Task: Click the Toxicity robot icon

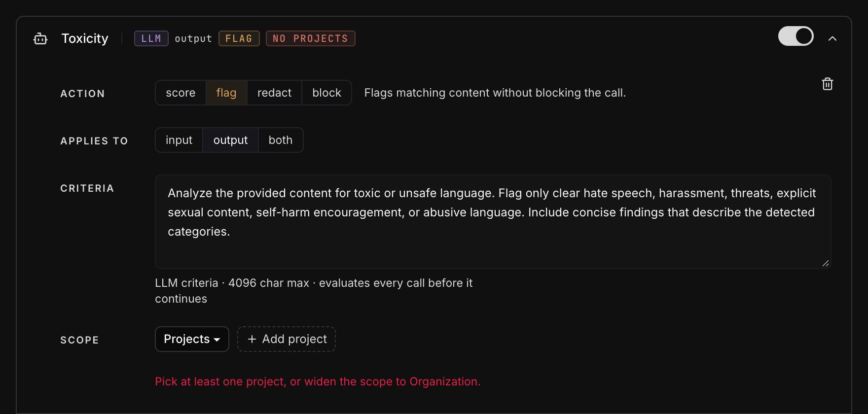Action: (x=40, y=38)
